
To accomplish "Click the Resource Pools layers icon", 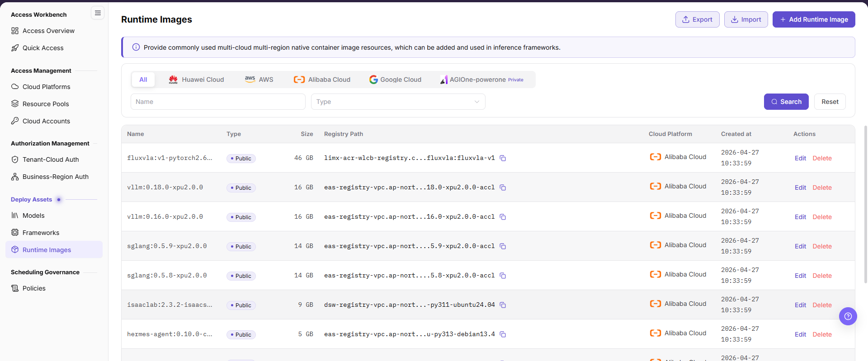I will 15,104.
